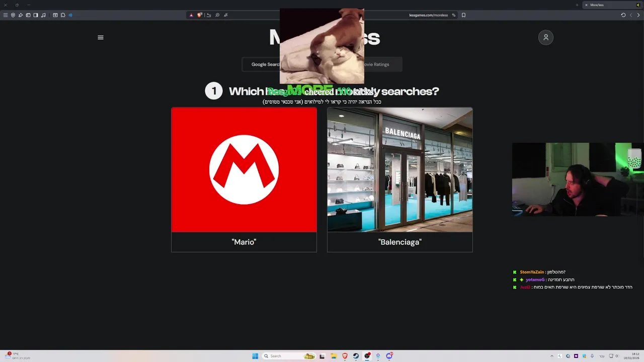Choose the Mario card image
644x362 pixels.
pos(244,170)
